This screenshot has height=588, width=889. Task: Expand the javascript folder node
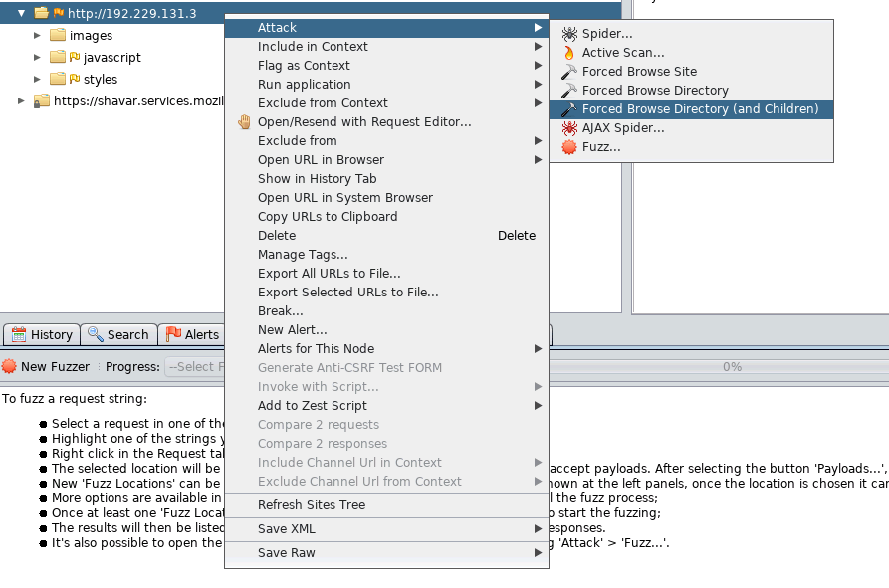tap(38, 58)
